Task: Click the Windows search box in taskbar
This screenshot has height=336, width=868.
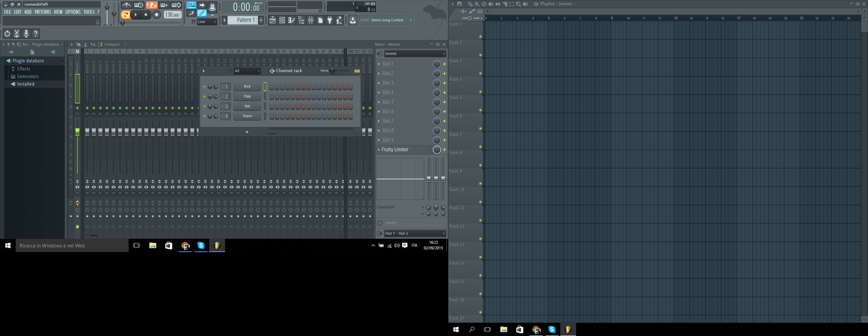Action: pos(72,246)
